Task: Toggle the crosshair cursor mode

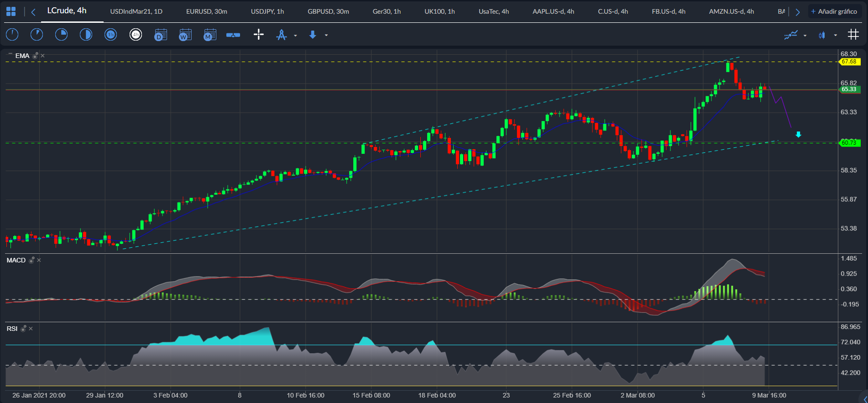Action: [x=258, y=35]
